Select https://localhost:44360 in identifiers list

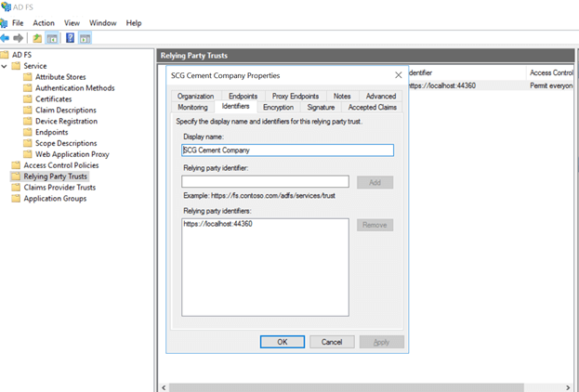click(217, 224)
